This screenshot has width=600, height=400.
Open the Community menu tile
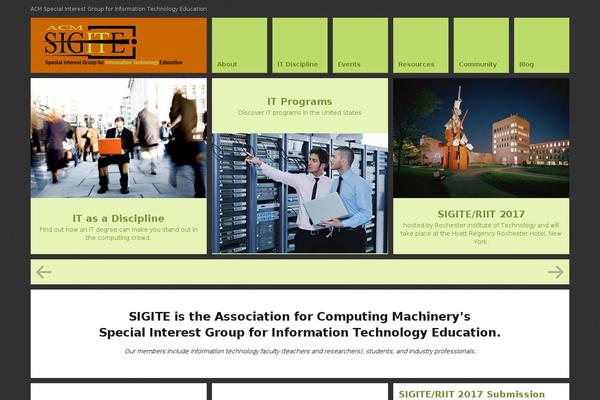pos(481,45)
